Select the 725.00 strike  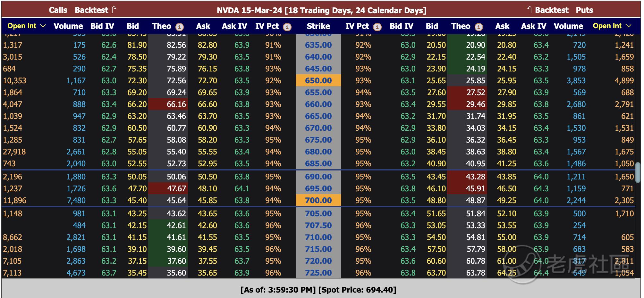click(x=318, y=273)
